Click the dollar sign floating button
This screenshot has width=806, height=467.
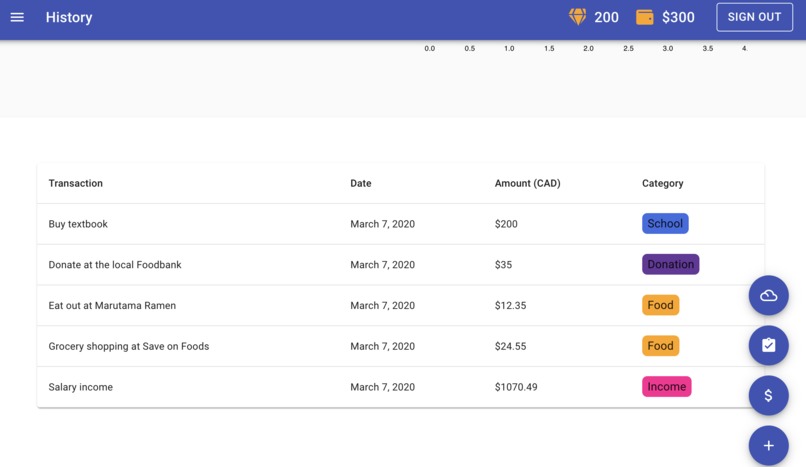(768, 395)
